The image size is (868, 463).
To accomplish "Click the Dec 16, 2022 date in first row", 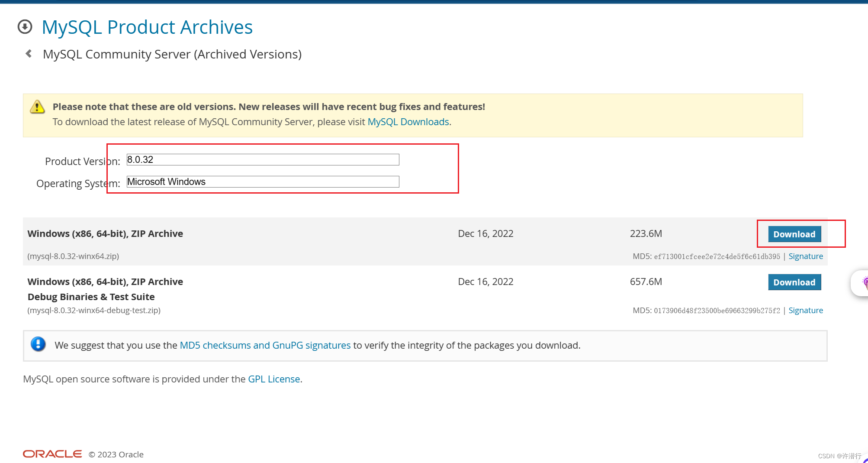I will tap(485, 233).
